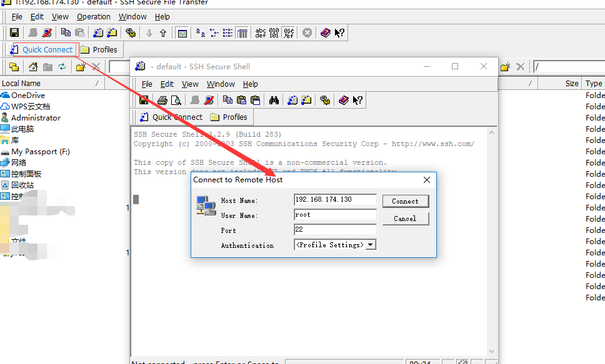This screenshot has width=605, height=364.
Task: Switch to List view icon
Action: pyautogui.click(x=228, y=32)
